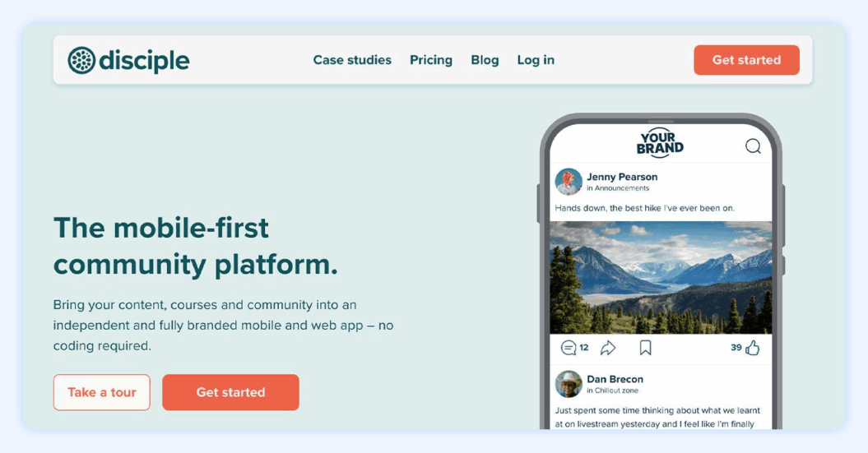Screen dimensions: 868x453
Task: Bookmark the hike post
Action: click(646, 348)
